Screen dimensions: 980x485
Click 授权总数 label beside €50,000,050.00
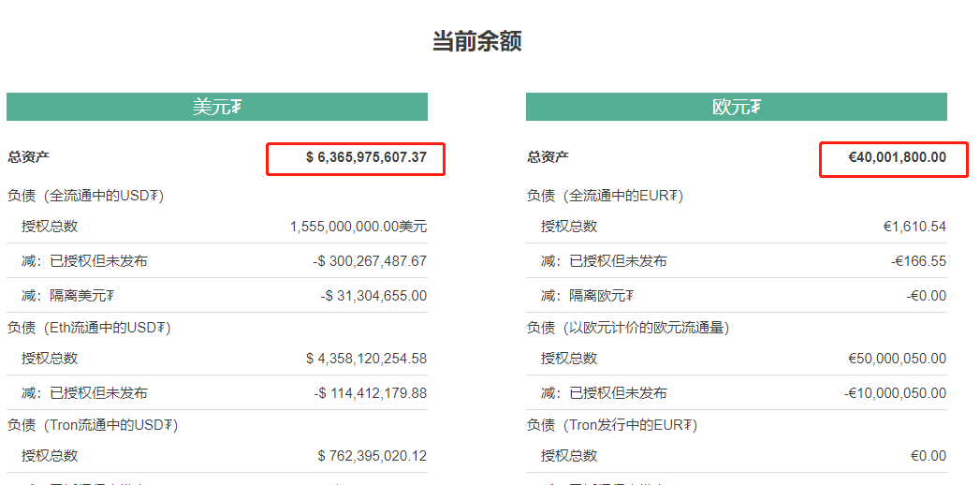(x=569, y=359)
